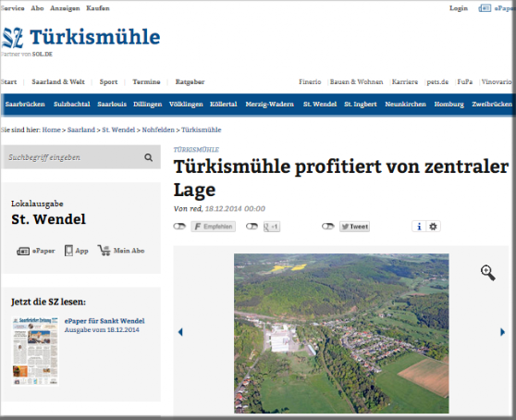Click the search magnifier icon
516x420 pixels.
[x=148, y=157]
